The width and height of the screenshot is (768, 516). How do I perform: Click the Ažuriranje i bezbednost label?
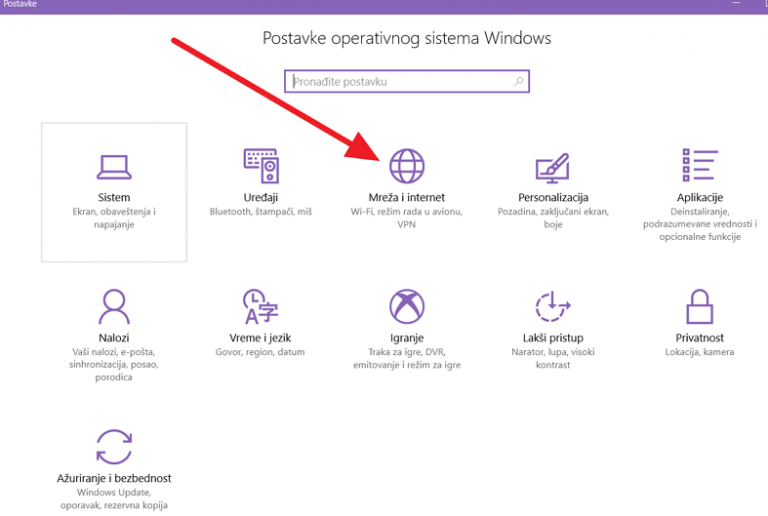(x=114, y=478)
